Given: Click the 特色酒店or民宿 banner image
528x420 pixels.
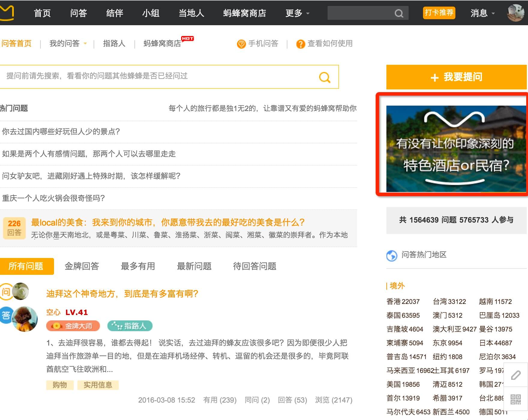Looking at the screenshot, I should coord(456,149).
